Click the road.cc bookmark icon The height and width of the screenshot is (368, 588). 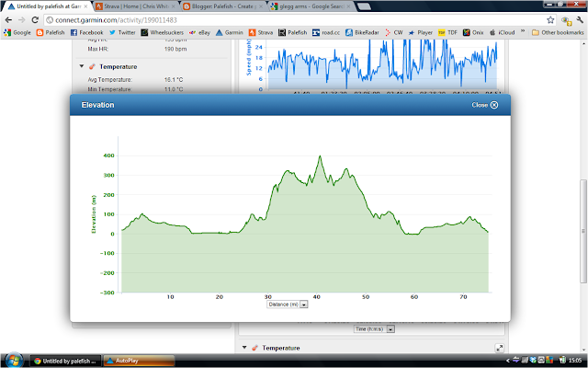coord(316,33)
